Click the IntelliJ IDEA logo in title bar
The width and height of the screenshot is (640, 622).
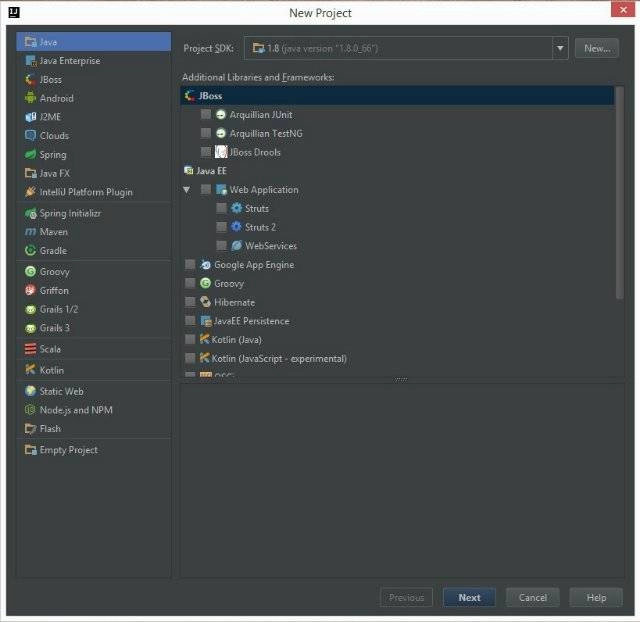(x=14, y=13)
